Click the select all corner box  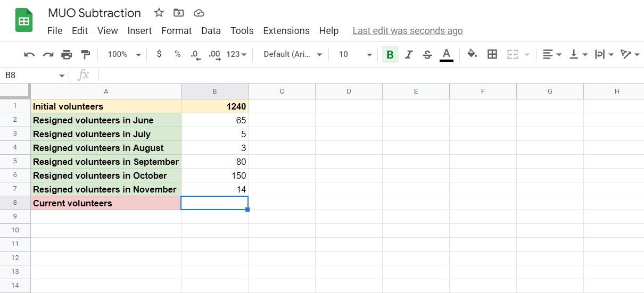click(15, 91)
